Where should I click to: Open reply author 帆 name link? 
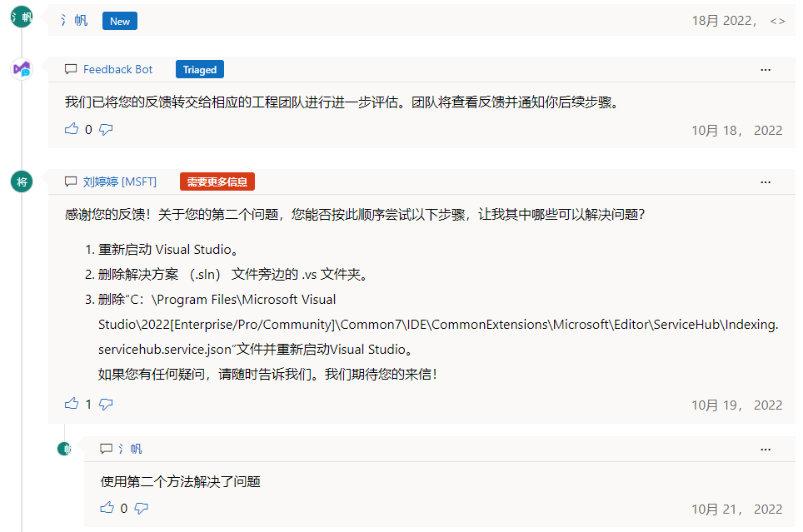point(130,449)
